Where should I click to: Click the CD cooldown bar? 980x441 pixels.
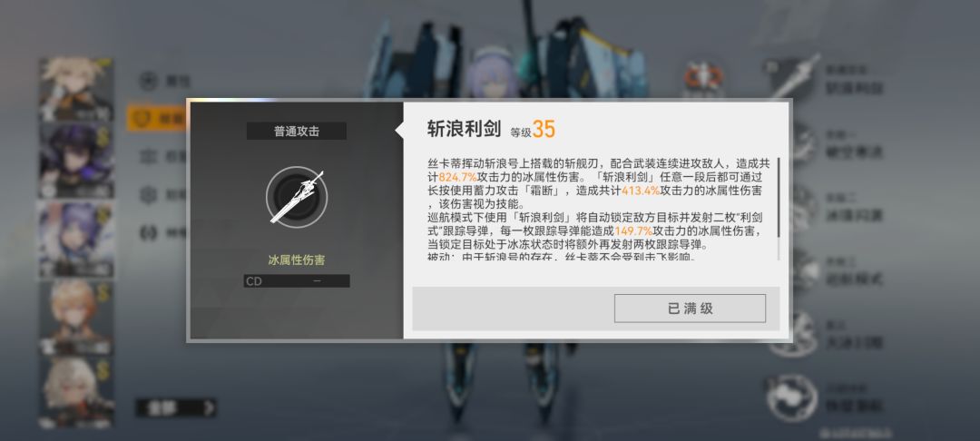(x=297, y=281)
